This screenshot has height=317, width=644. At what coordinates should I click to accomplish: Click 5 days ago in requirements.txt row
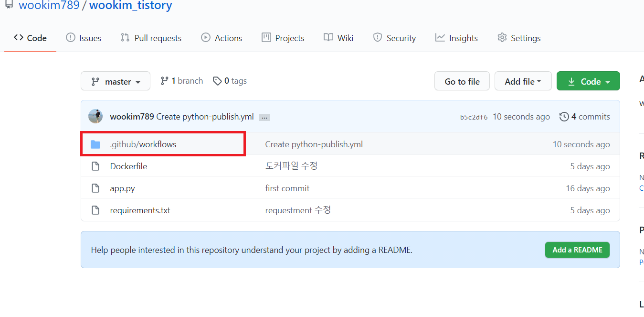[590, 210]
